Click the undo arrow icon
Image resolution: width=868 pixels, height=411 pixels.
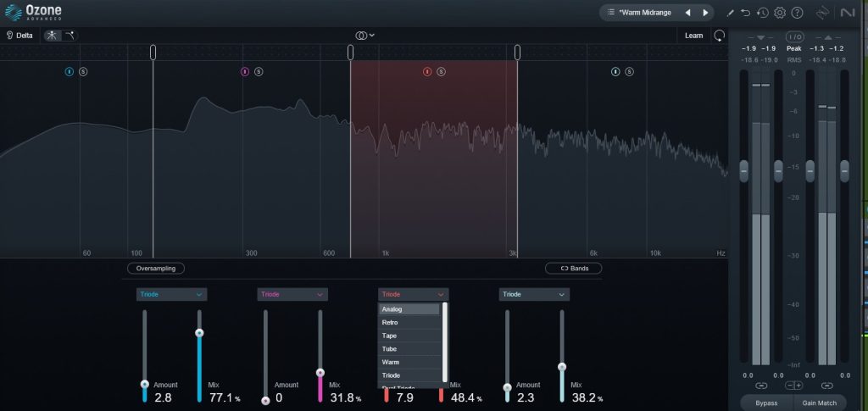[x=745, y=13]
